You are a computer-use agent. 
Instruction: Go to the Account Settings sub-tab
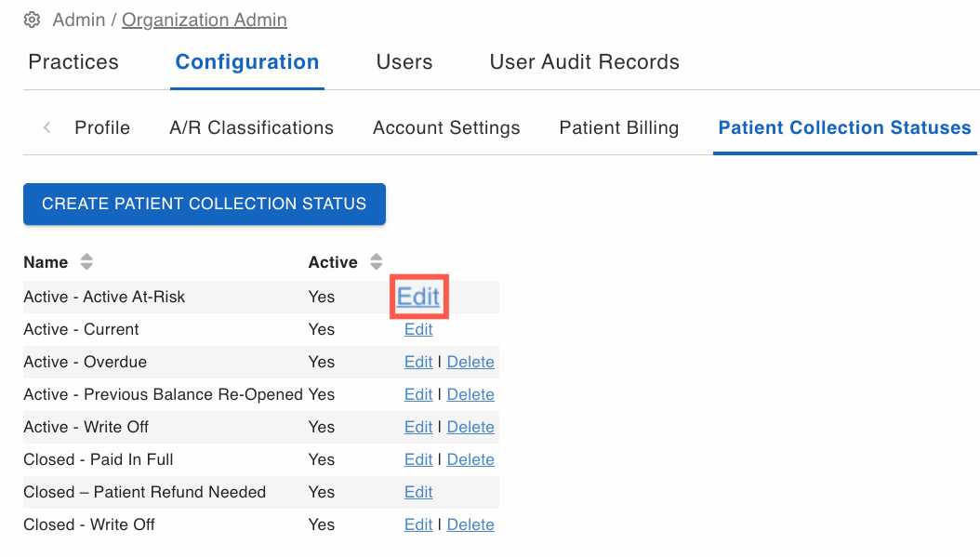click(x=446, y=127)
